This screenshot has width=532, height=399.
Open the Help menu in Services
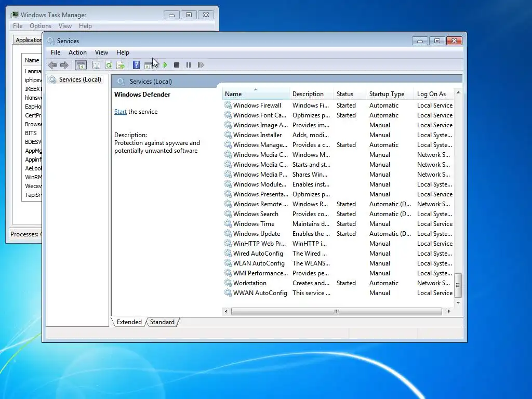[123, 52]
